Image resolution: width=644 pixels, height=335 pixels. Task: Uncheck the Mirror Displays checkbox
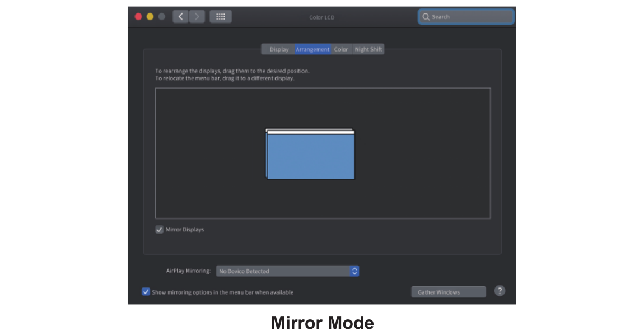[160, 230]
